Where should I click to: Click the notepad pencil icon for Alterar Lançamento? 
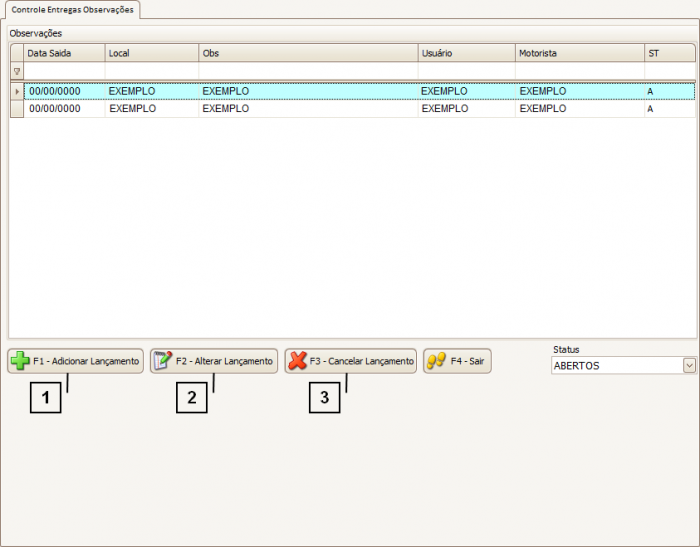[162, 361]
